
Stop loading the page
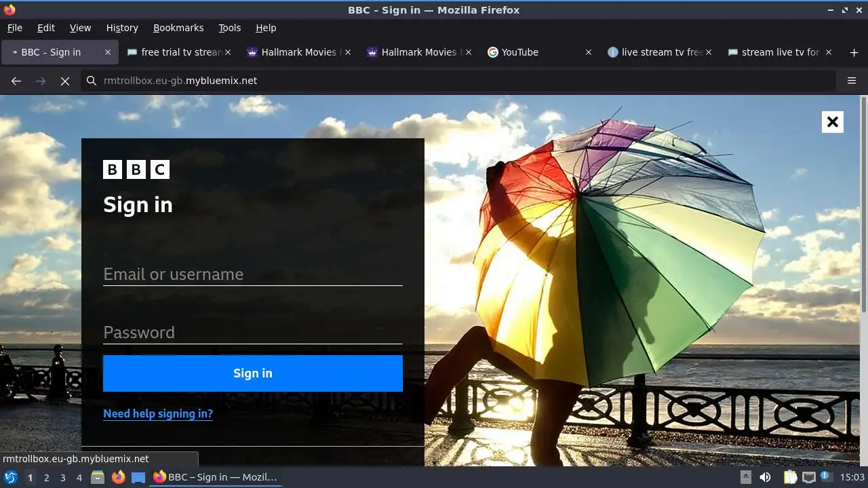pyautogui.click(x=65, y=81)
